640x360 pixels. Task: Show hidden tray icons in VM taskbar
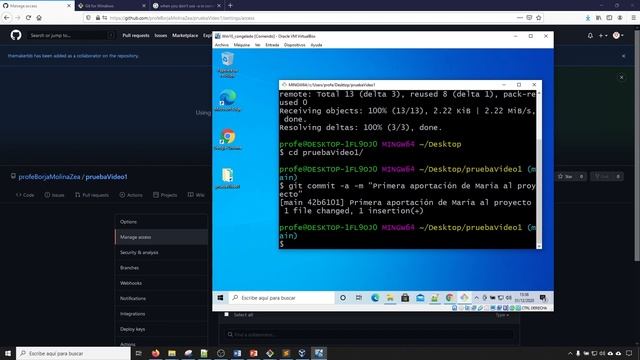[x=476, y=298]
